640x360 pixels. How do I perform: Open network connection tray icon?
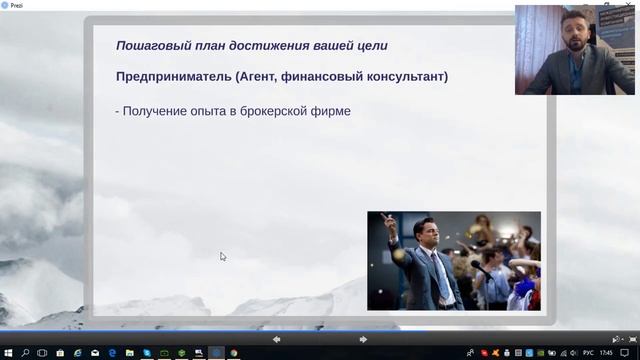(563, 353)
